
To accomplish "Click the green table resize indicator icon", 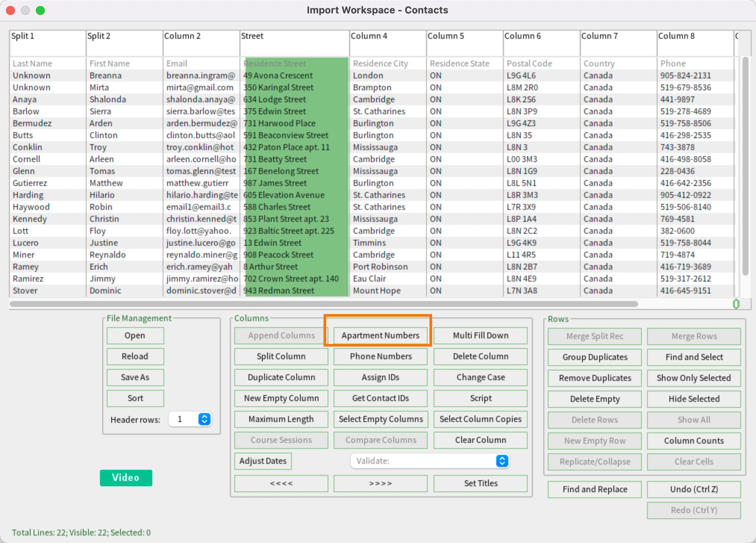I will (736, 304).
